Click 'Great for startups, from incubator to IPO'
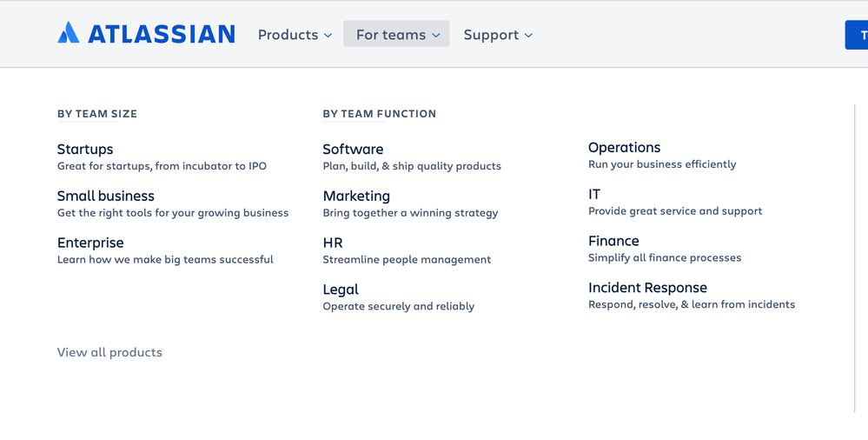Screen dimensions: 868x440 click(162, 166)
